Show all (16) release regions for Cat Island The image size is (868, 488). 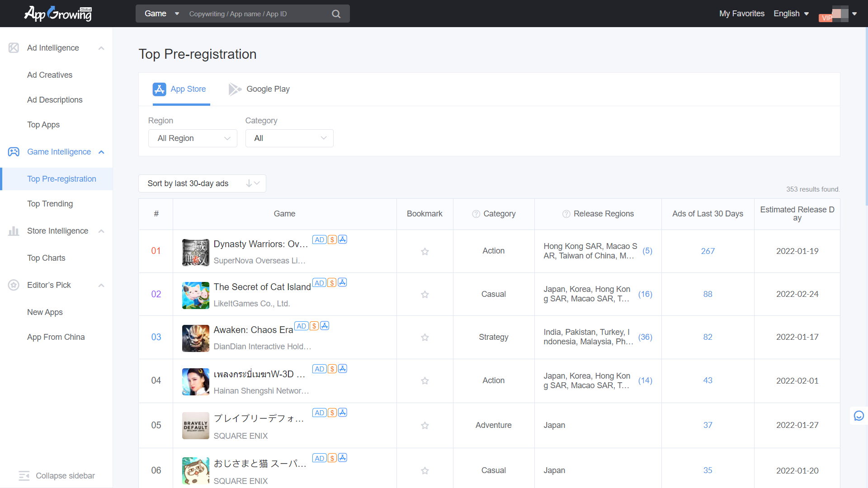tap(645, 294)
